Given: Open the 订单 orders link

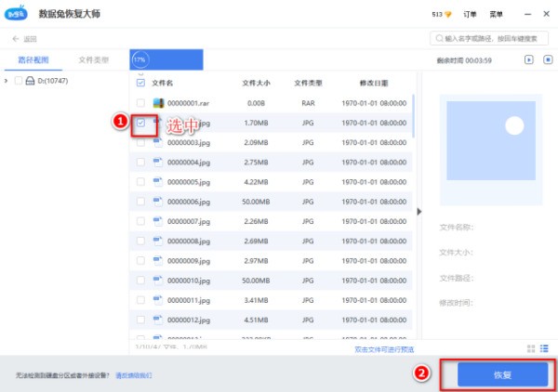Looking at the screenshot, I should click(x=471, y=16).
